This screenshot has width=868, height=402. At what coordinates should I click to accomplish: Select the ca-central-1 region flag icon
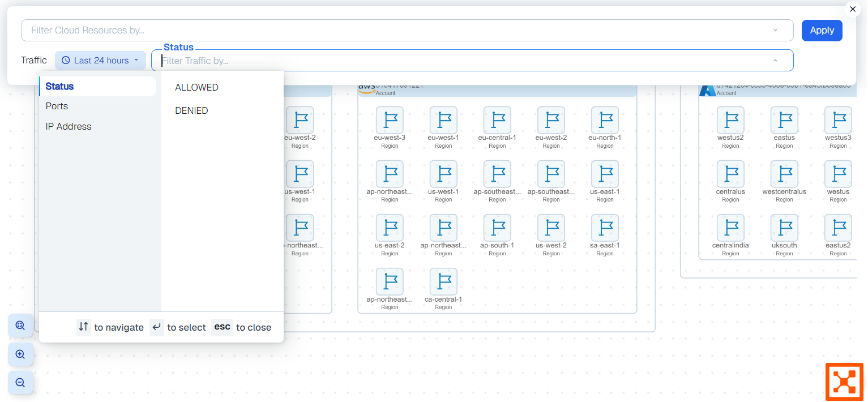point(443,281)
